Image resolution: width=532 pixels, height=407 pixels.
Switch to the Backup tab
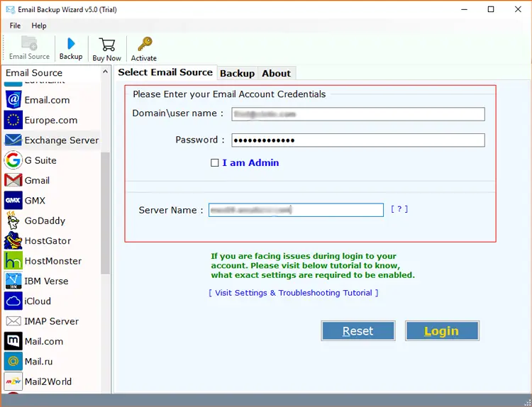pos(237,73)
